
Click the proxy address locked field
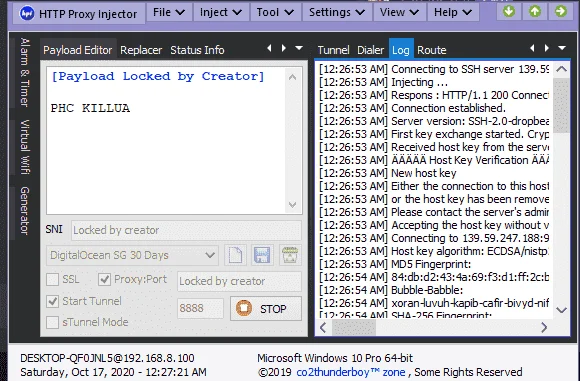coord(239,281)
